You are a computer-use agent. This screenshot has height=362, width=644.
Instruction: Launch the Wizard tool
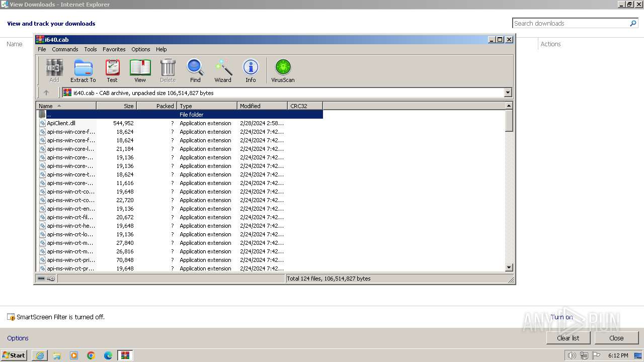coord(223,70)
